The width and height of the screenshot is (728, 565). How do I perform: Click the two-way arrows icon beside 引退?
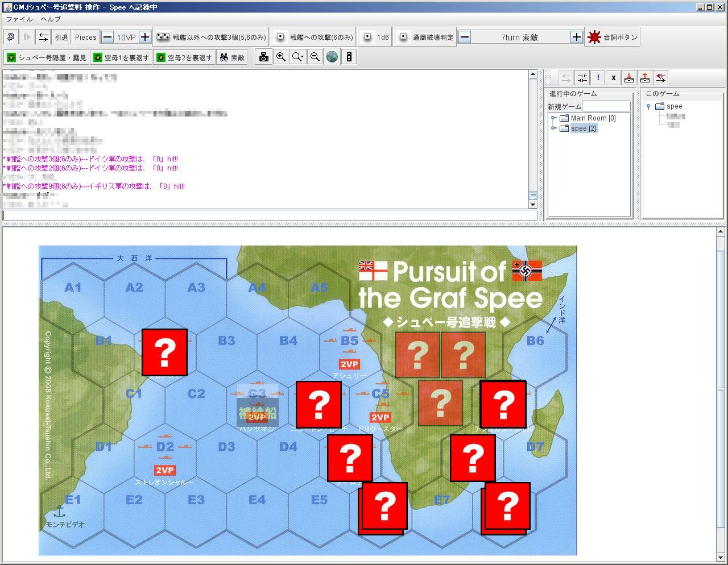[43, 38]
